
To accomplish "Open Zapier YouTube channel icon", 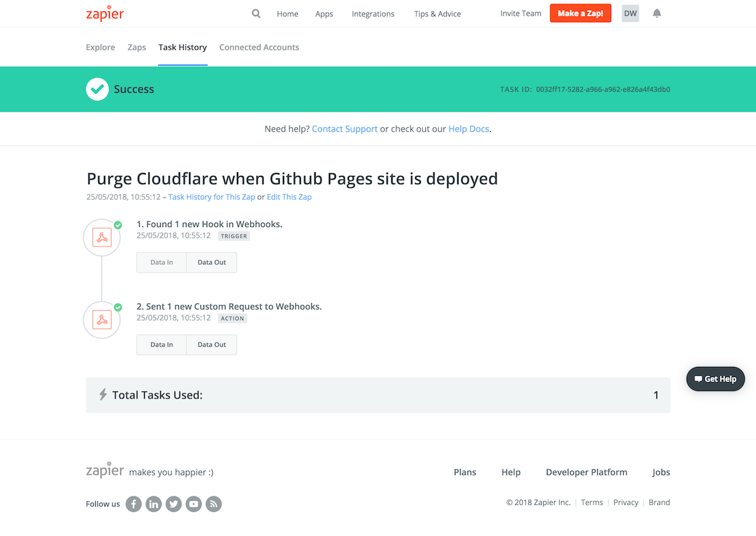I will (x=194, y=504).
